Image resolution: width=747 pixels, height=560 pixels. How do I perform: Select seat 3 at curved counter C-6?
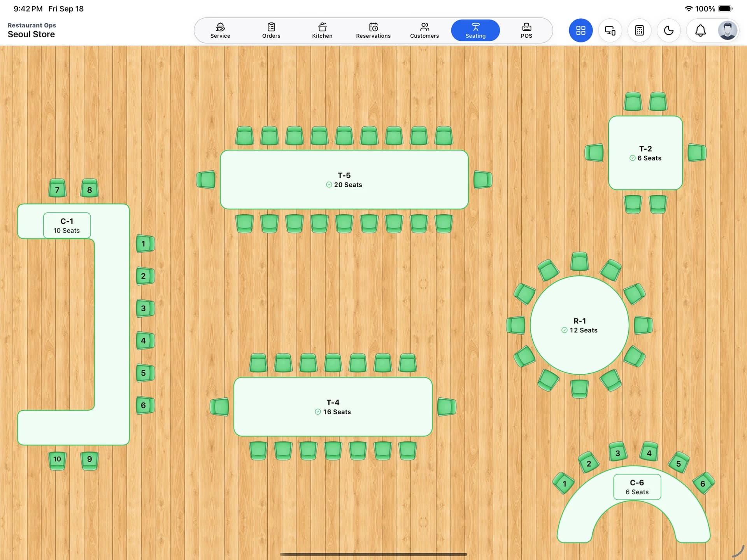(x=618, y=452)
